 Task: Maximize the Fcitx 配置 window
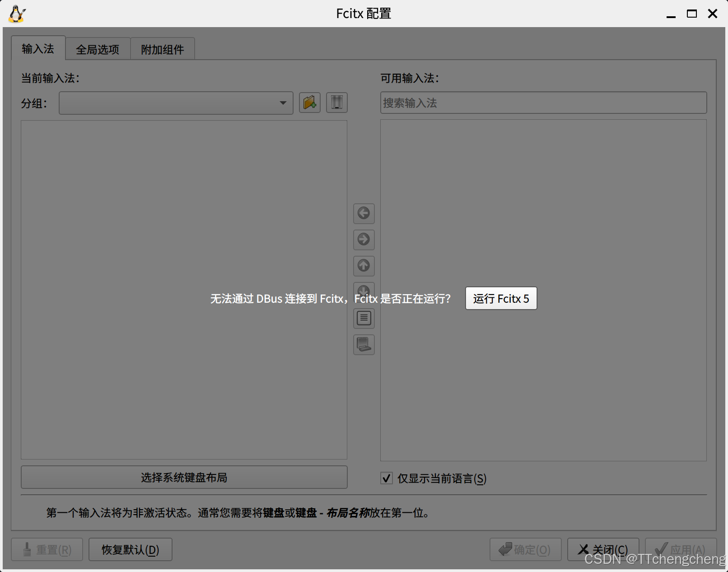pyautogui.click(x=691, y=14)
